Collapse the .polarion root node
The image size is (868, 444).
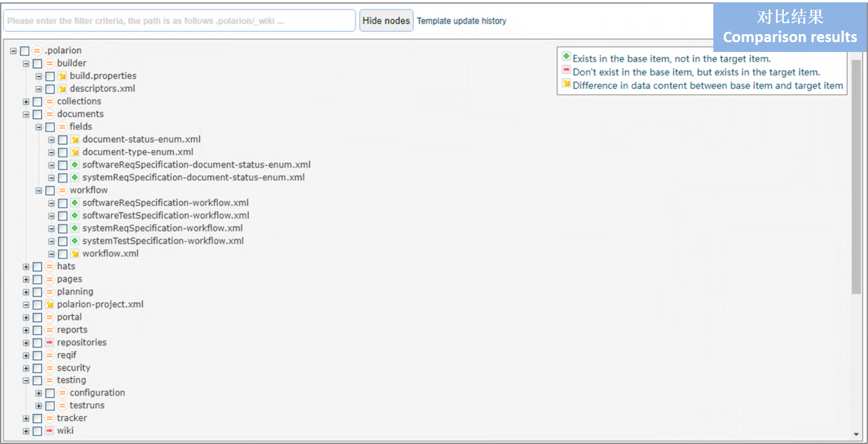(13, 51)
